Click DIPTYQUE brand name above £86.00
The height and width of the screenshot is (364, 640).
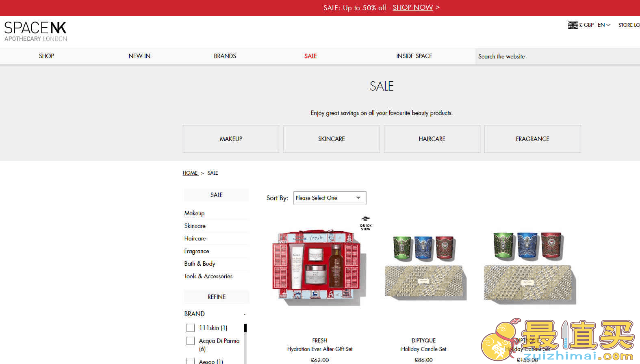(423, 340)
